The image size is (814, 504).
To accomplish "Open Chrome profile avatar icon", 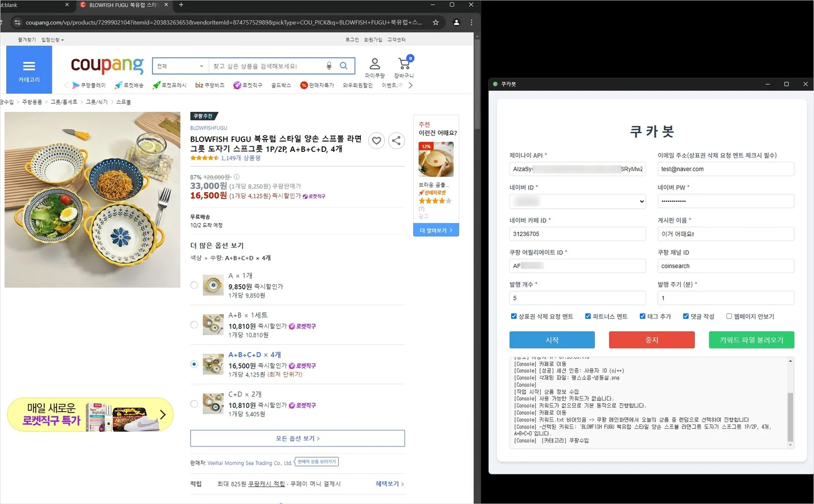I will [x=456, y=22].
